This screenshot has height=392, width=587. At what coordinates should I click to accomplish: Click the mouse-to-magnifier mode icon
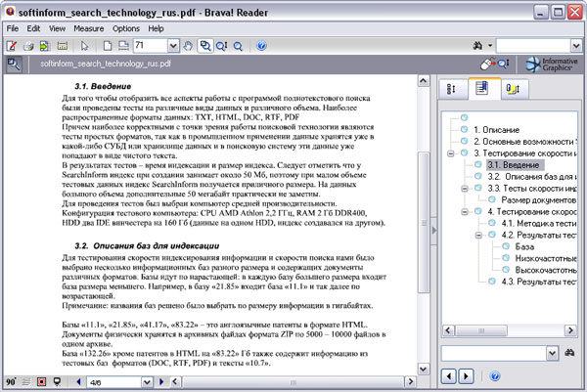pyautogui.click(x=495, y=64)
